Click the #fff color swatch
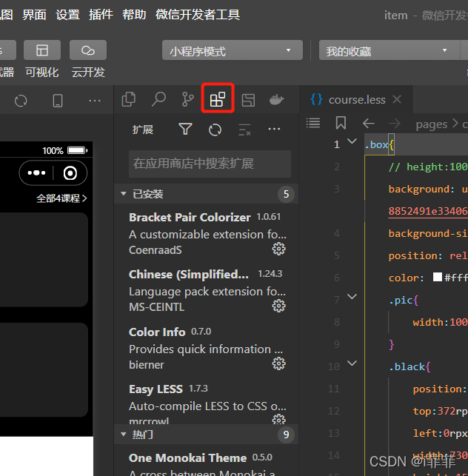This screenshot has height=476, width=468. click(x=438, y=277)
